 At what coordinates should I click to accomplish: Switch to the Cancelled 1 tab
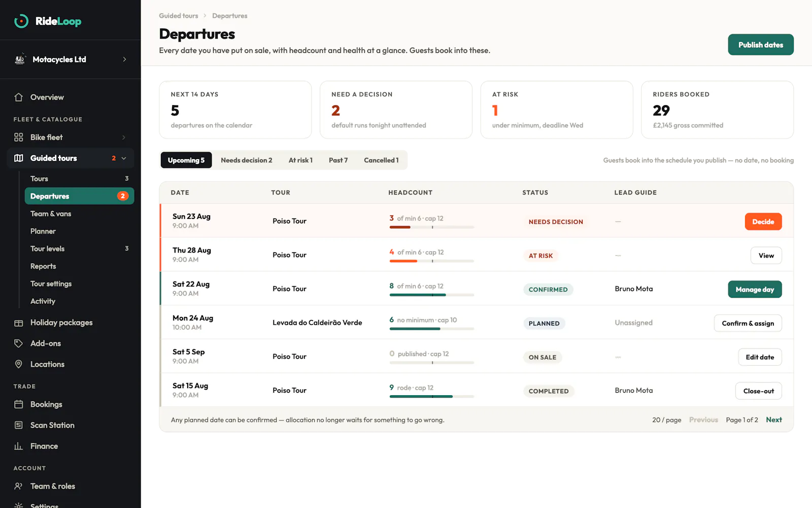coord(381,160)
